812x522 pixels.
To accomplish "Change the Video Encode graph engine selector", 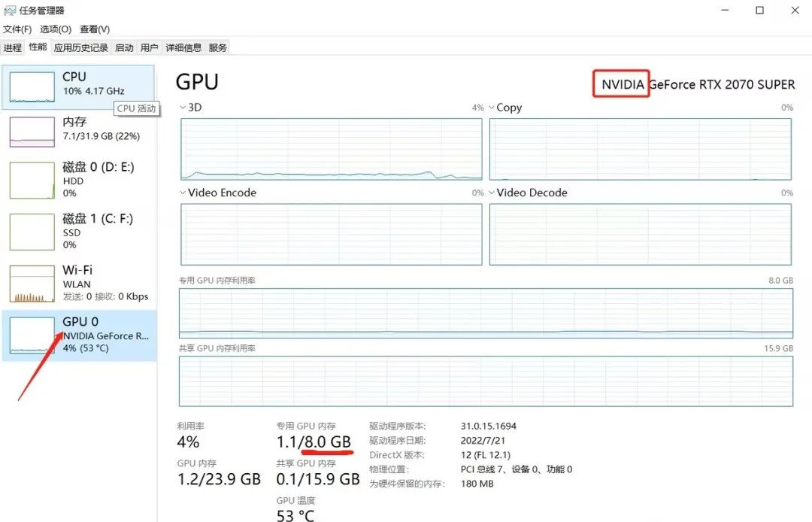I will (183, 193).
